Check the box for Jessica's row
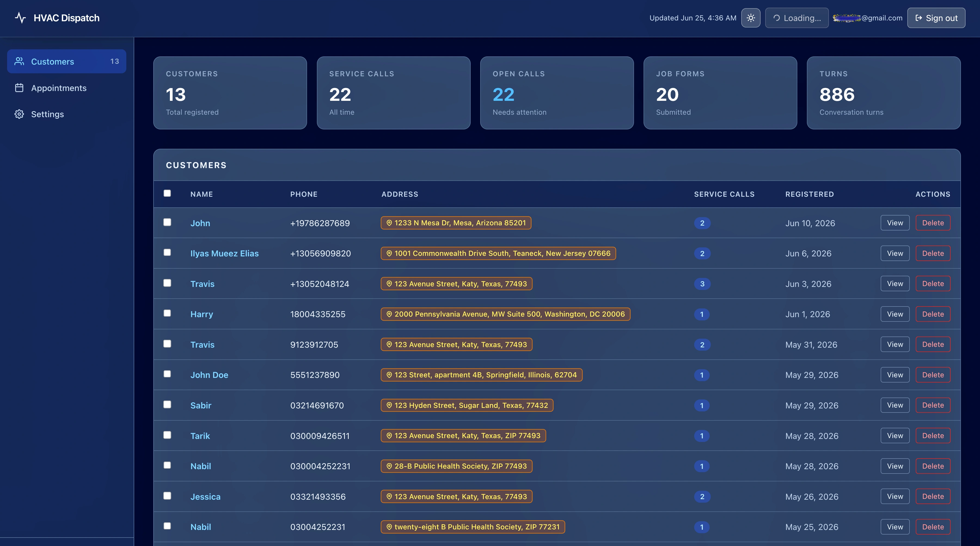Screen dimensions: 980x546 pyautogui.click(x=167, y=496)
